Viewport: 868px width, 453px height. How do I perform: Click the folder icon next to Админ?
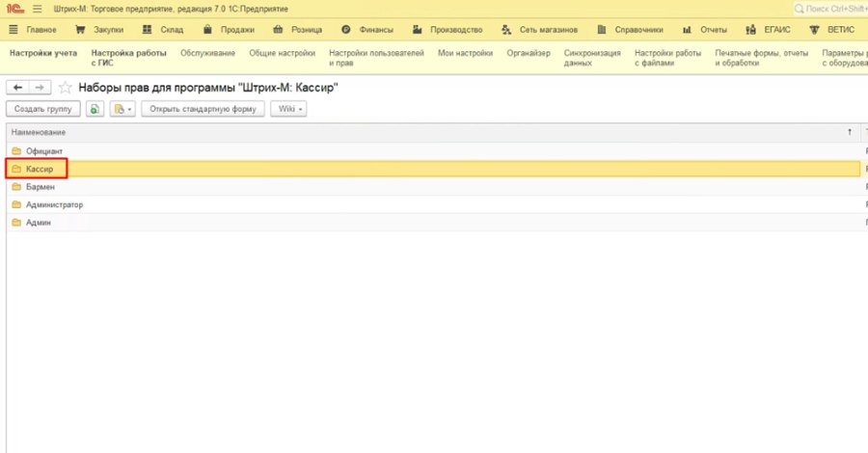pos(16,223)
